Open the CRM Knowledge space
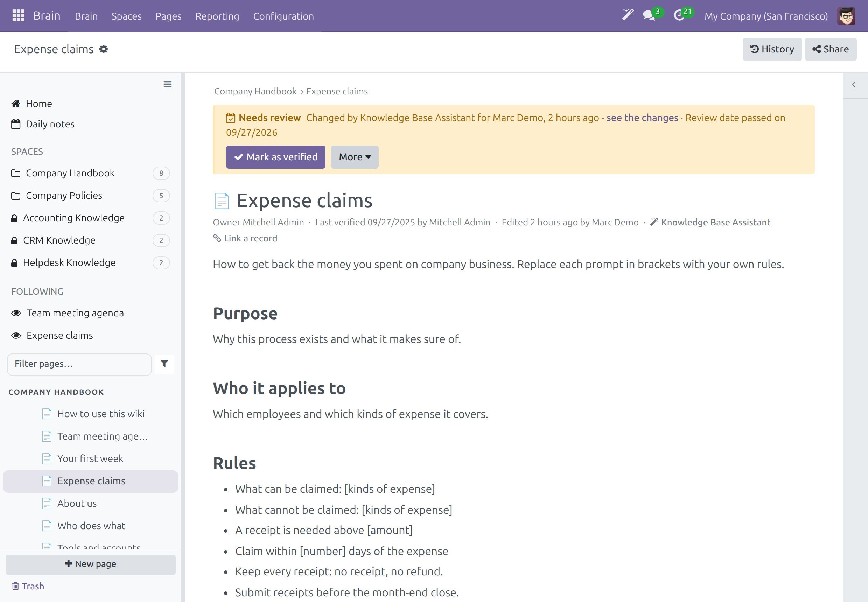Screen dimensions: 868x602 (91, 240)
